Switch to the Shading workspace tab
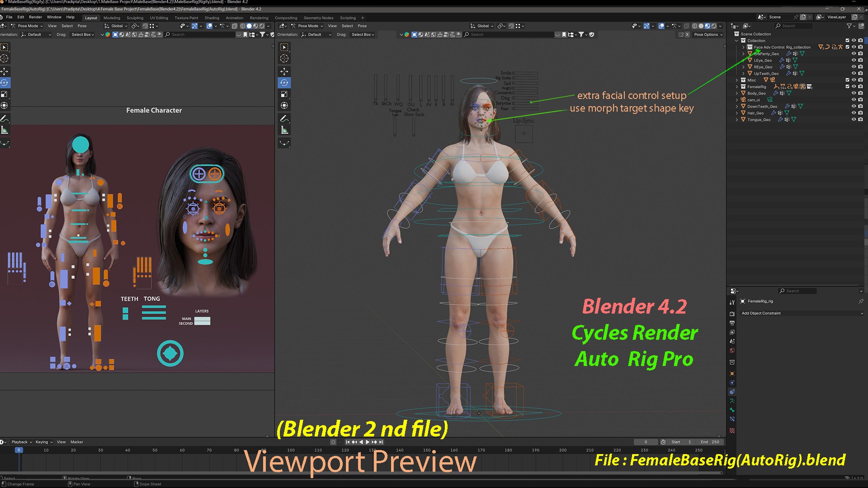Image resolution: width=868 pixels, height=488 pixels. 212,18
